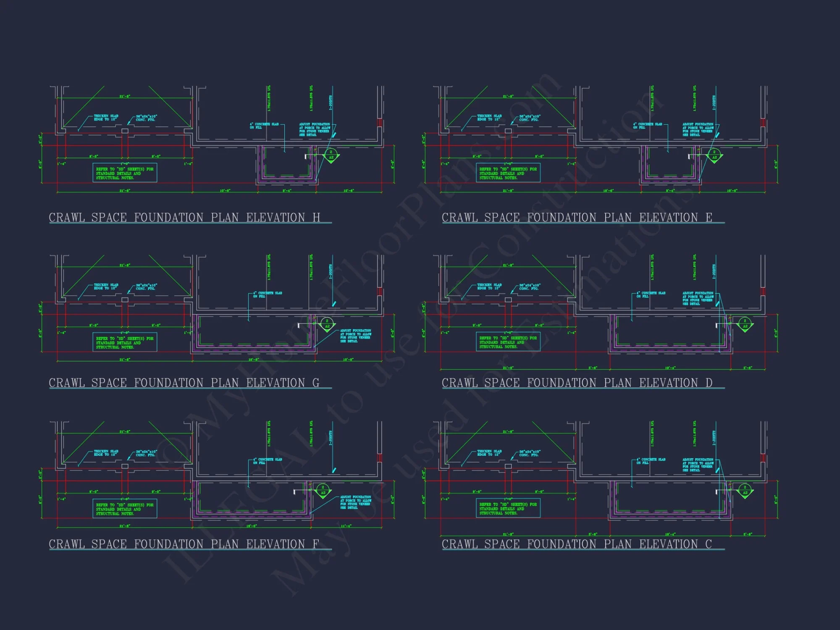Select the 'Refer to SD sheet(s)' note box in Elevation D
Viewport: 840px width, 630px height.
tap(508, 342)
